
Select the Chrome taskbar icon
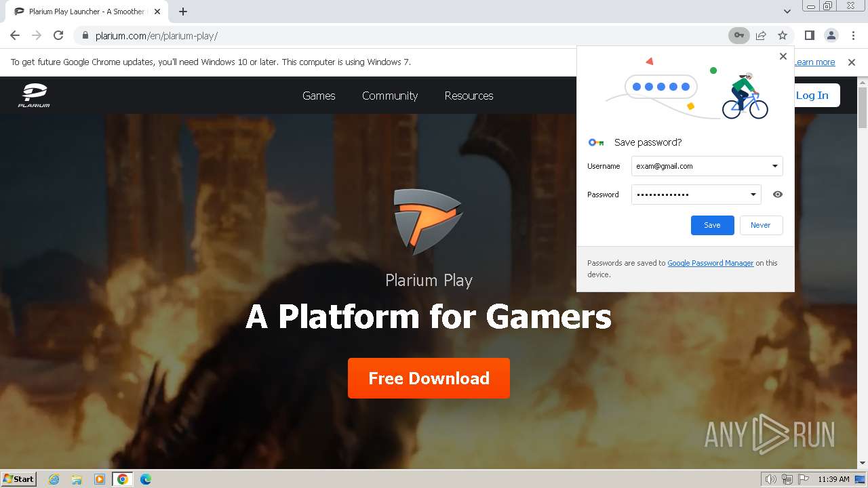[x=122, y=479]
